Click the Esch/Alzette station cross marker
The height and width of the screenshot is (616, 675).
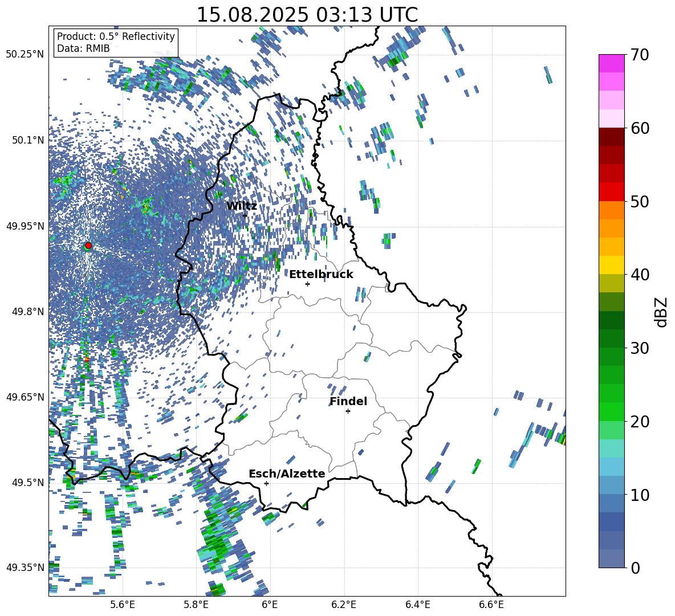click(266, 483)
